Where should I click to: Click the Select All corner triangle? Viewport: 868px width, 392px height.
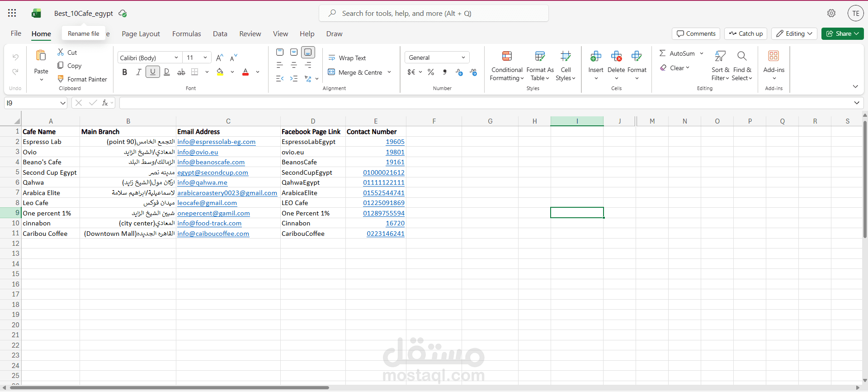pyautogui.click(x=17, y=121)
